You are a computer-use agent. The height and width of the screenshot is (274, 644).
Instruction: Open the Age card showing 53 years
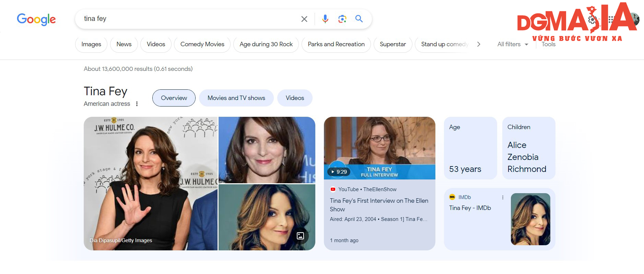pos(470,148)
